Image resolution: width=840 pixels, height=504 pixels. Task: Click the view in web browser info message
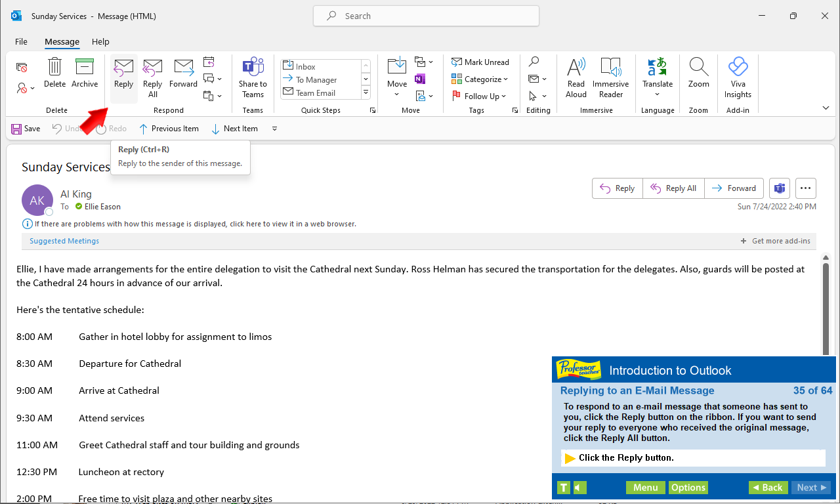pos(190,224)
